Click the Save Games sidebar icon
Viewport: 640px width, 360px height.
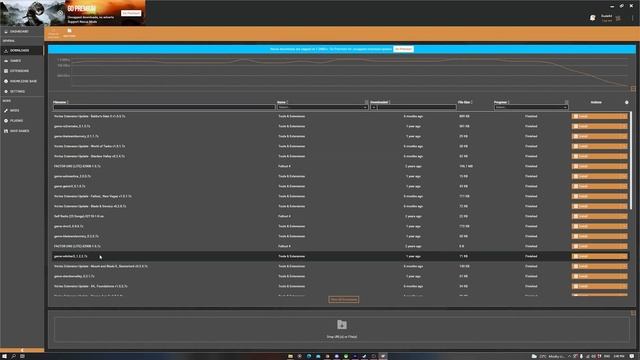[x=6, y=131]
